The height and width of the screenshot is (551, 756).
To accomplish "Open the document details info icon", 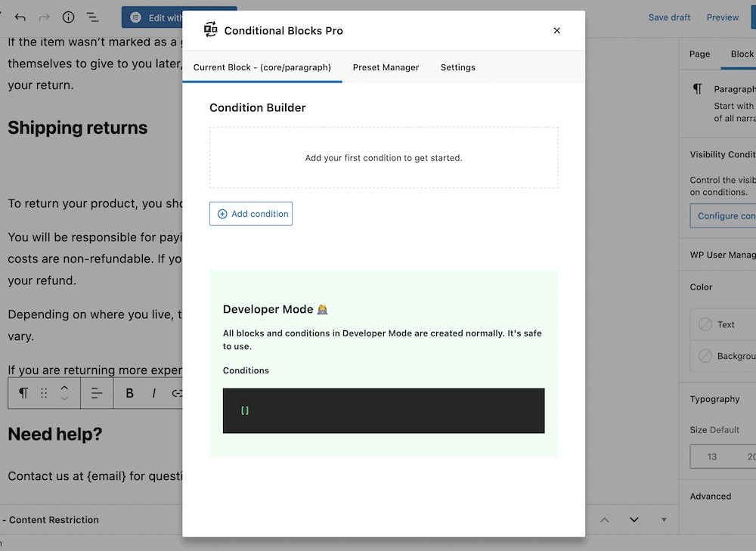I will tap(69, 17).
